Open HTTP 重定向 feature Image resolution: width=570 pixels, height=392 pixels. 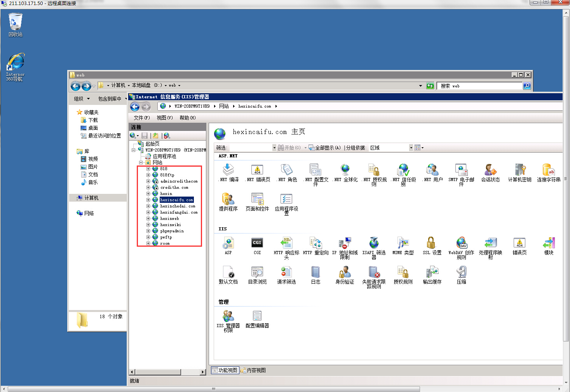click(x=316, y=246)
